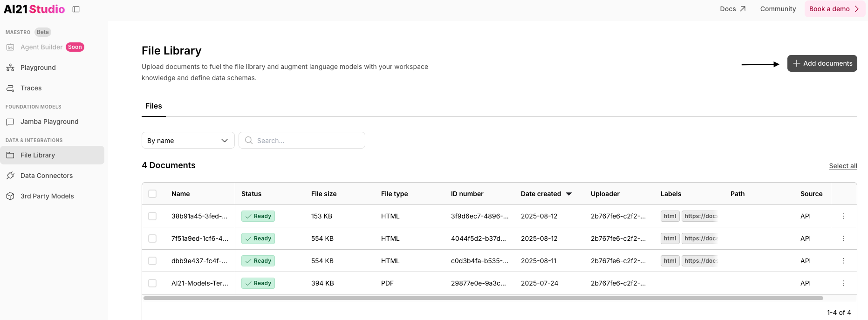Click the 3rd Party Models cube icon
Screen dimensions: 868x320
pyautogui.click(x=10, y=196)
